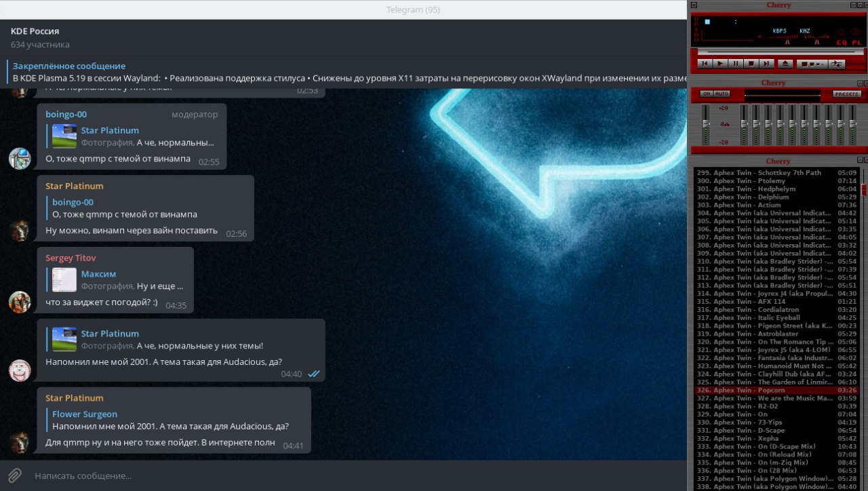Focus the Telegram message input field

(359, 475)
